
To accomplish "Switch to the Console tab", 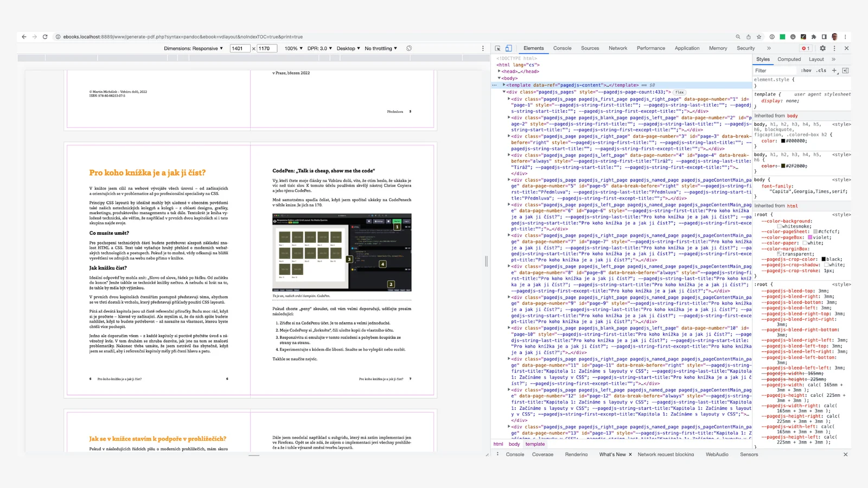I will coord(562,48).
